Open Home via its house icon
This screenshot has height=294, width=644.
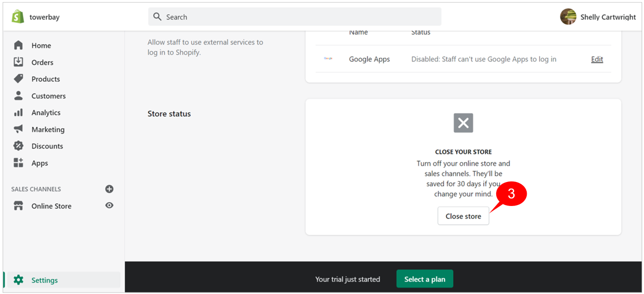coord(18,45)
